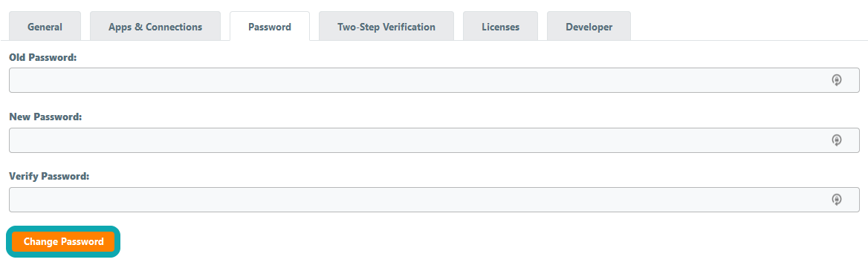Click password manager icon in Old Password field
Image resolution: width=868 pixels, height=268 pixels.
[837, 80]
